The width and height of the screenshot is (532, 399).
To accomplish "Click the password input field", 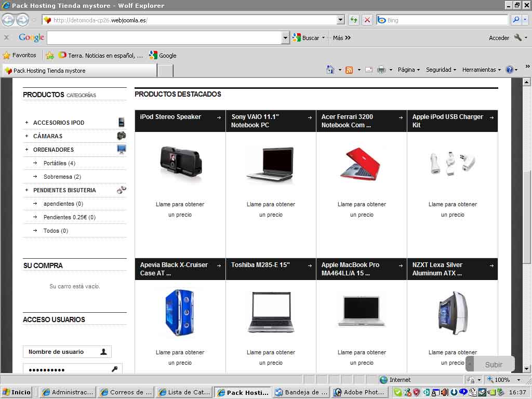I will click(x=73, y=369).
